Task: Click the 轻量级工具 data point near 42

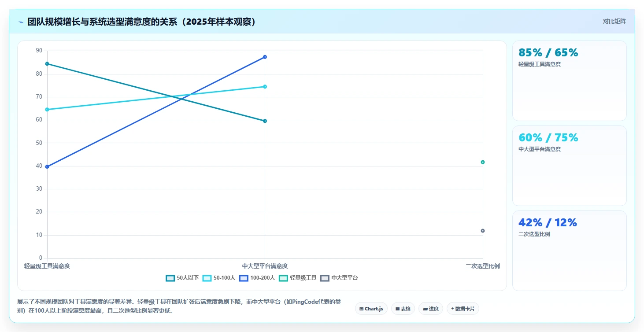Action: [x=483, y=162]
